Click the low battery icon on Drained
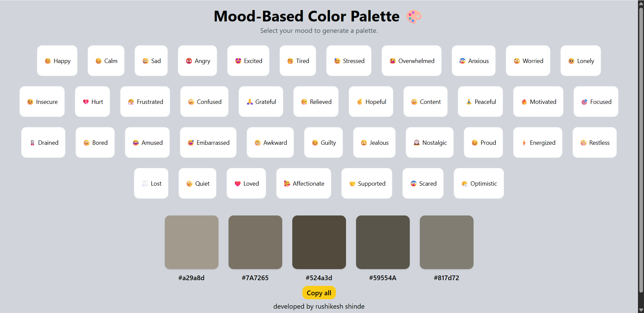 (x=33, y=143)
